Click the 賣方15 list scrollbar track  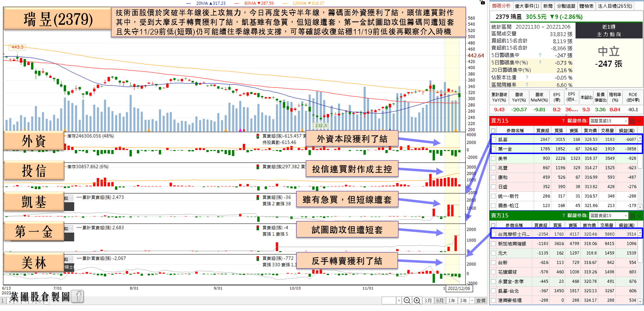click(x=640, y=281)
